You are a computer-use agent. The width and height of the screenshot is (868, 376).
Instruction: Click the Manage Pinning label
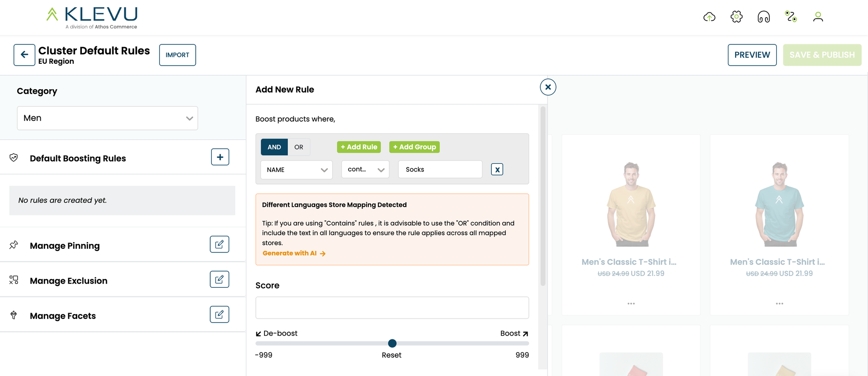(x=65, y=246)
